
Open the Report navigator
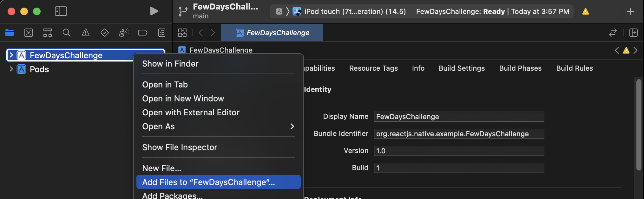[162, 33]
